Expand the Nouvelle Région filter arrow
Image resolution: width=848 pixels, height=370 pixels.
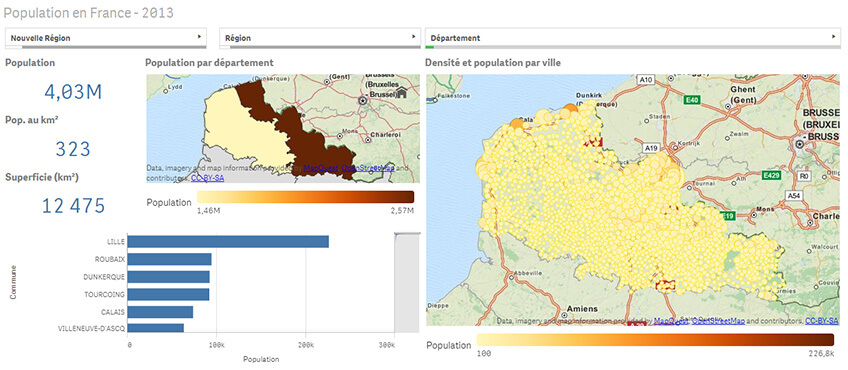(x=200, y=37)
